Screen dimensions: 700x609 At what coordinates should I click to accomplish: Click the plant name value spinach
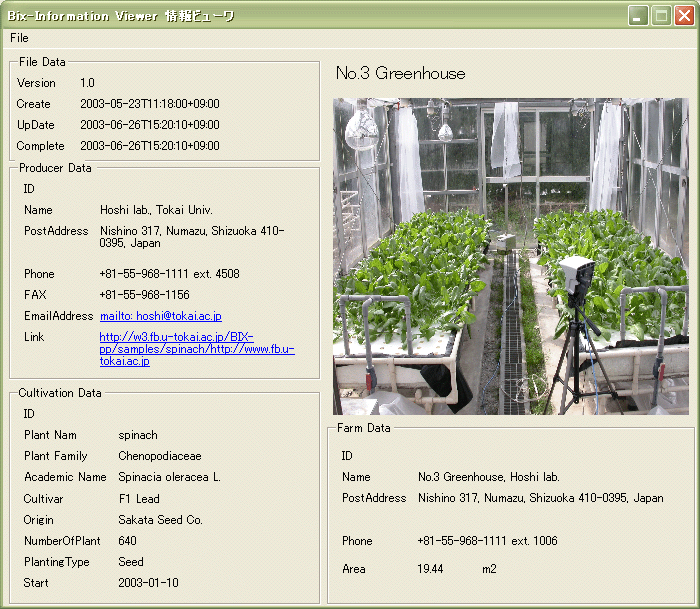click(137, 435)
